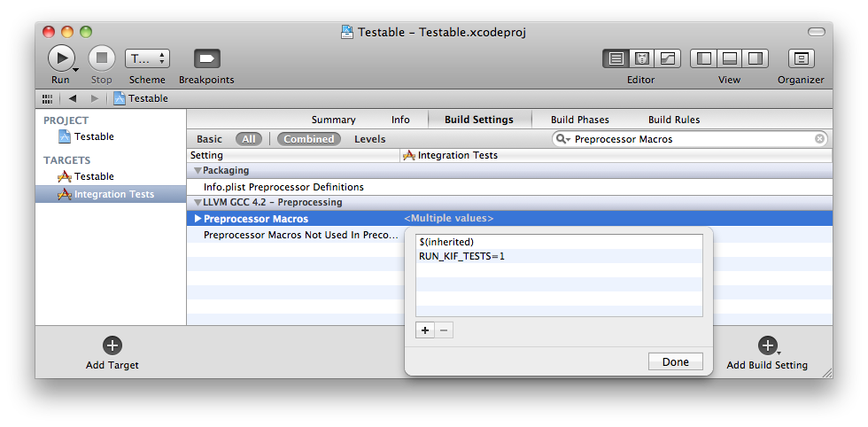Viewport: 868px width, 427px height.
Task: Open the Scheme dropdown
Action: [x=147, y=58]
